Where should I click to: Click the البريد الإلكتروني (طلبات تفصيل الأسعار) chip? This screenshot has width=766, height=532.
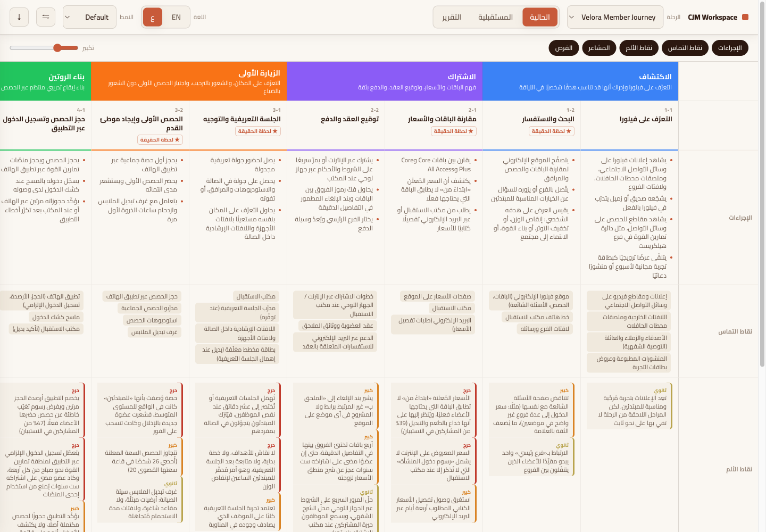[433, 325]
